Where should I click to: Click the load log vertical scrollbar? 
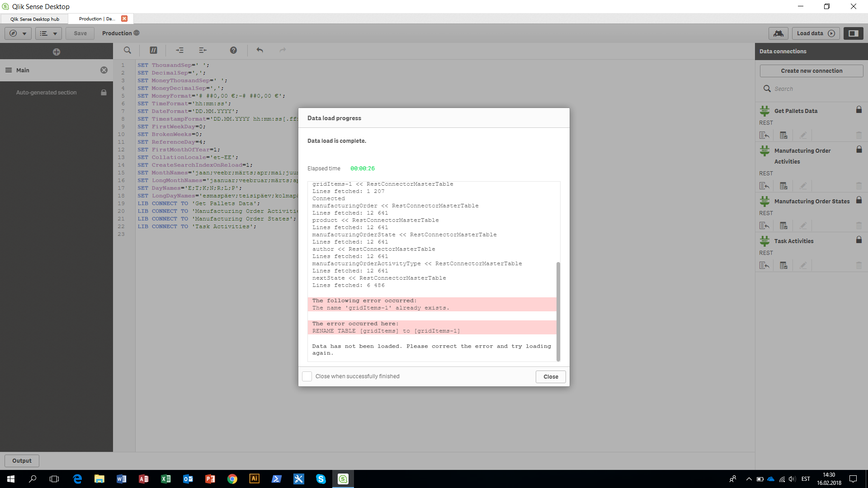pyautogui.click(x=558, y=311)
